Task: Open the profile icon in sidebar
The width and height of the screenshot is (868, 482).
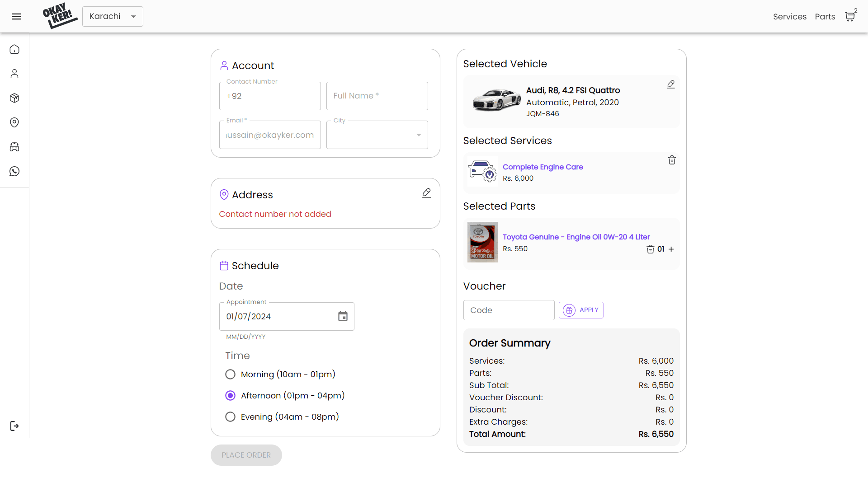Action: click(x=14, y=74)
